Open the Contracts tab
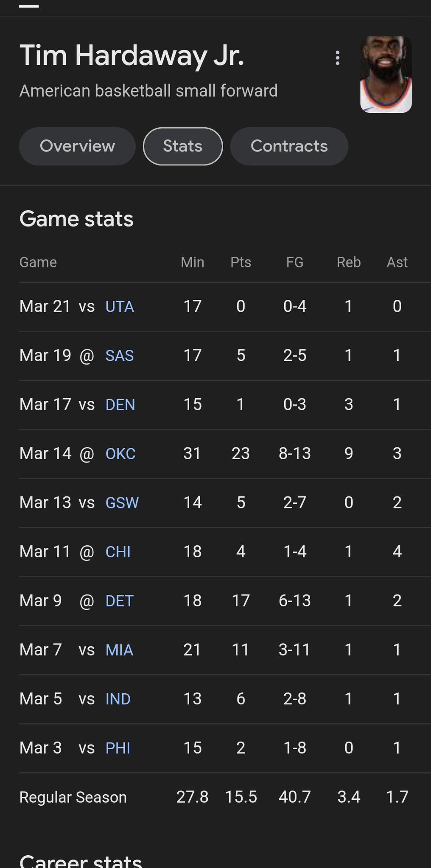431x868 pixels. (x=289, y=146)
